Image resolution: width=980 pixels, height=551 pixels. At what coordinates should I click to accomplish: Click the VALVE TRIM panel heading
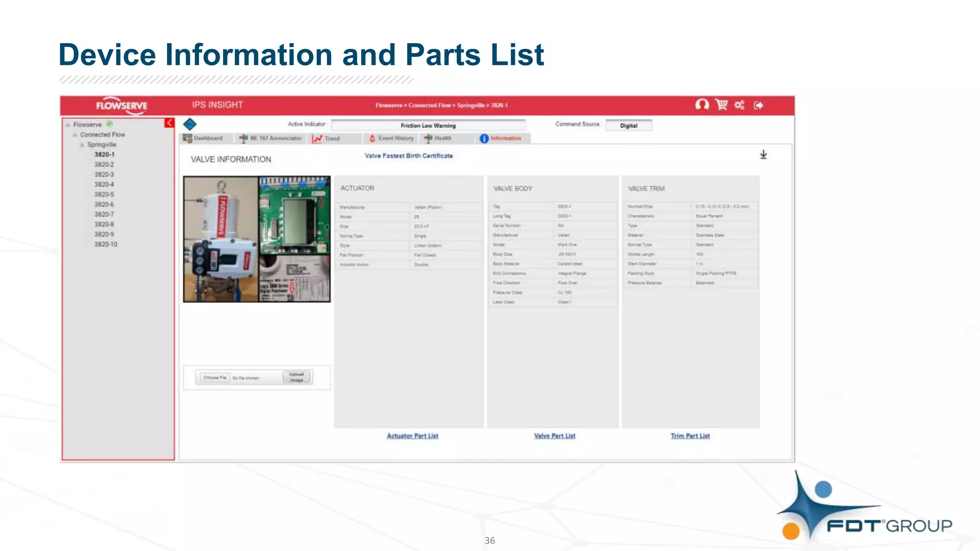646,188
